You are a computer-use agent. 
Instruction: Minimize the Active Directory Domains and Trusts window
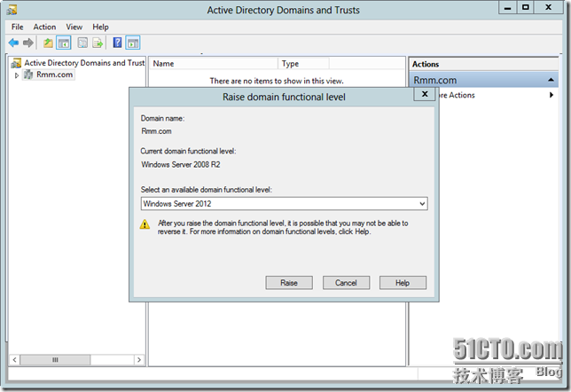coord(508,8)
